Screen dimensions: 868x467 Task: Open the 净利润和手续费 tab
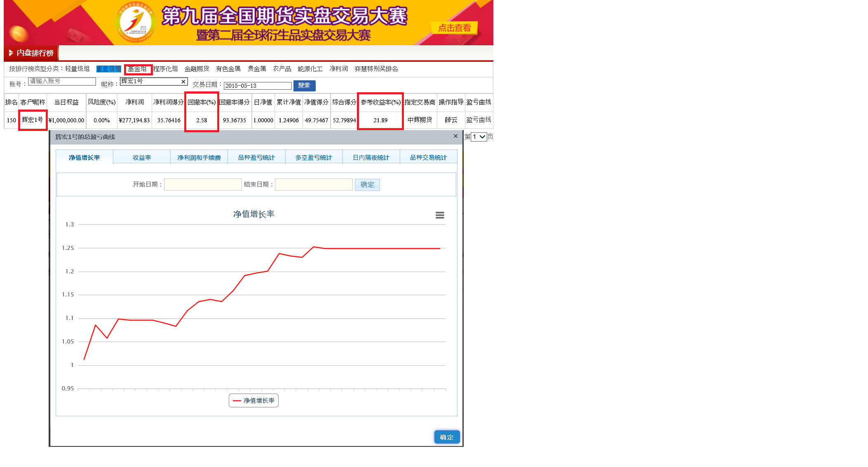pos(199,158)
